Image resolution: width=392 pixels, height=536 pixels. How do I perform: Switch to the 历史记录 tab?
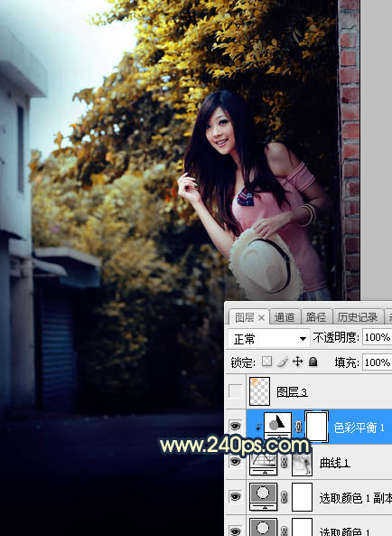coord(357,317)
